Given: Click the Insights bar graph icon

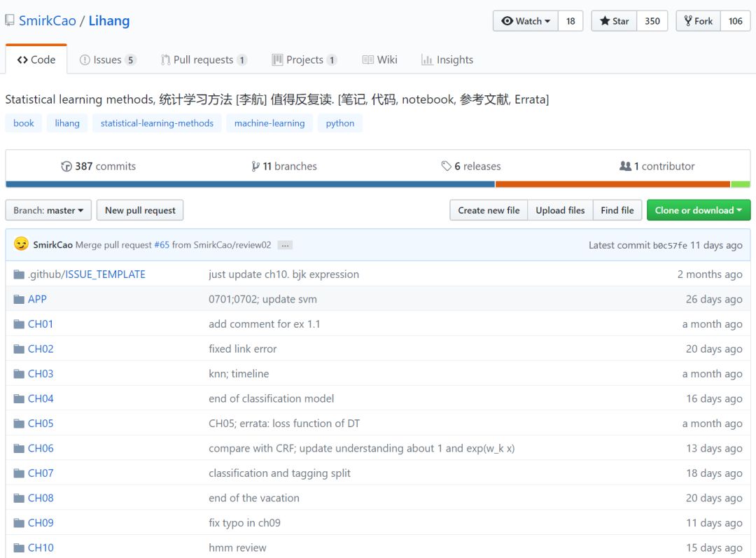Looking at the screenshot, I should point(427,60).
